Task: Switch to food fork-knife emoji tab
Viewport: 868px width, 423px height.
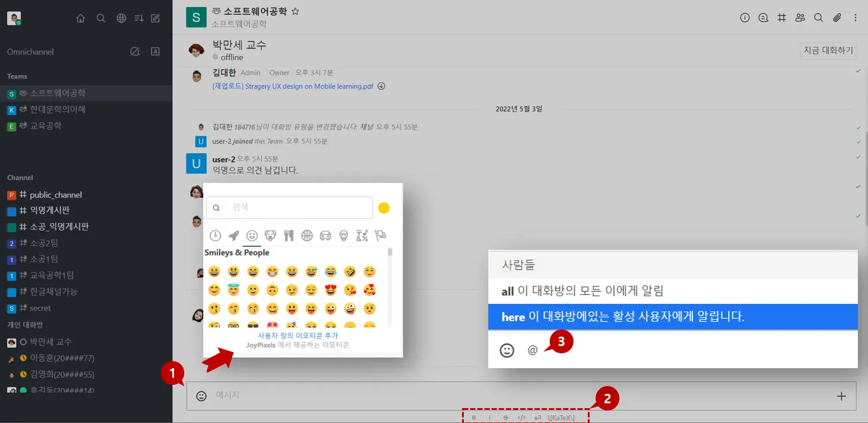Action: [289, 235]
